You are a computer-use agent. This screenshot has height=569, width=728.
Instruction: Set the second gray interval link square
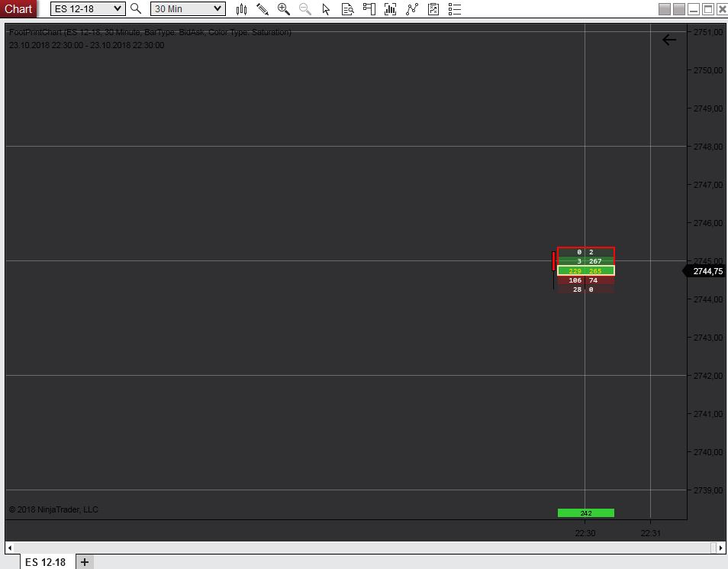(x=678, y=9)
